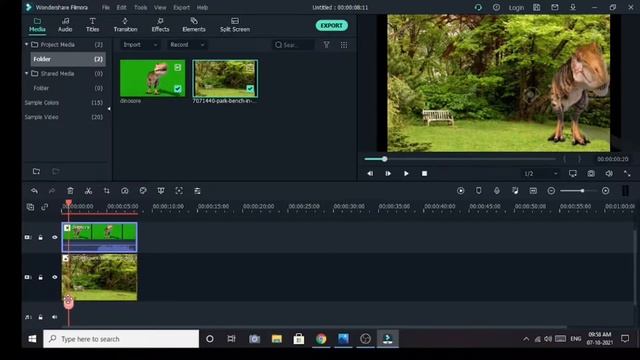This screenshot has width=640, height=360.
Task: Click the green EXPORT button
Action: tap(331, 25)
